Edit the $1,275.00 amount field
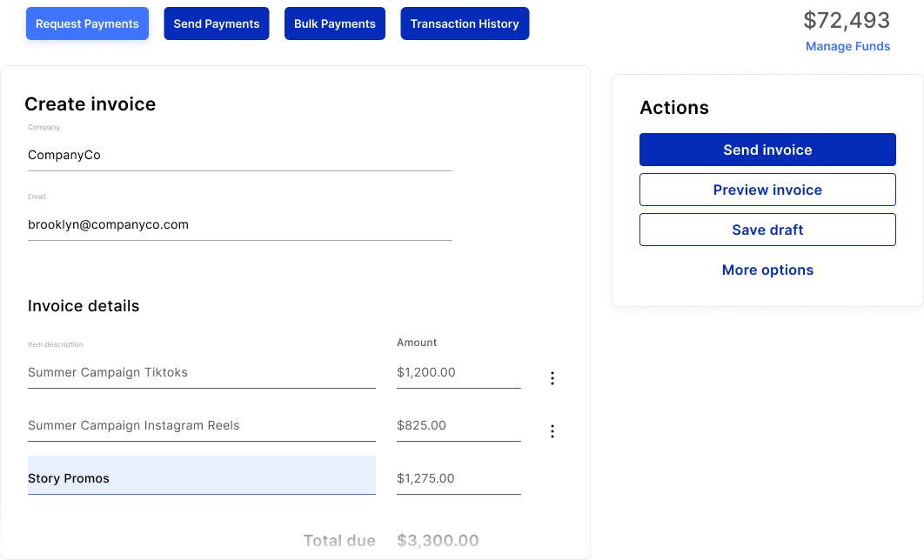 click(x=458, y=478)
